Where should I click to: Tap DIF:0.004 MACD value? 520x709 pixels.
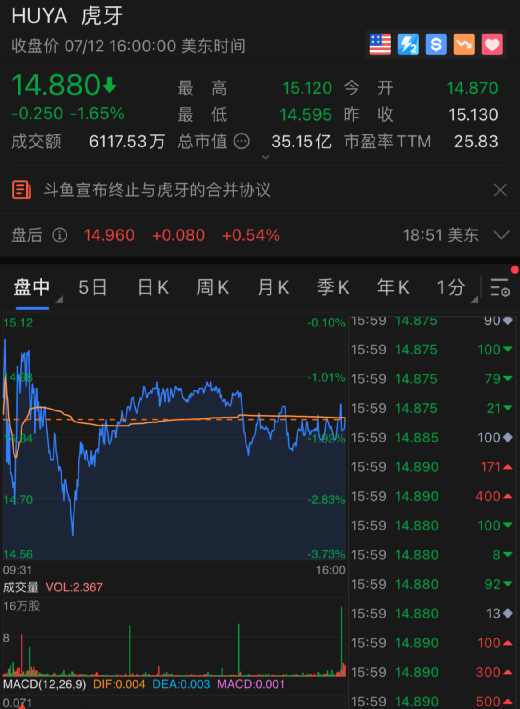tap(119, 684)
